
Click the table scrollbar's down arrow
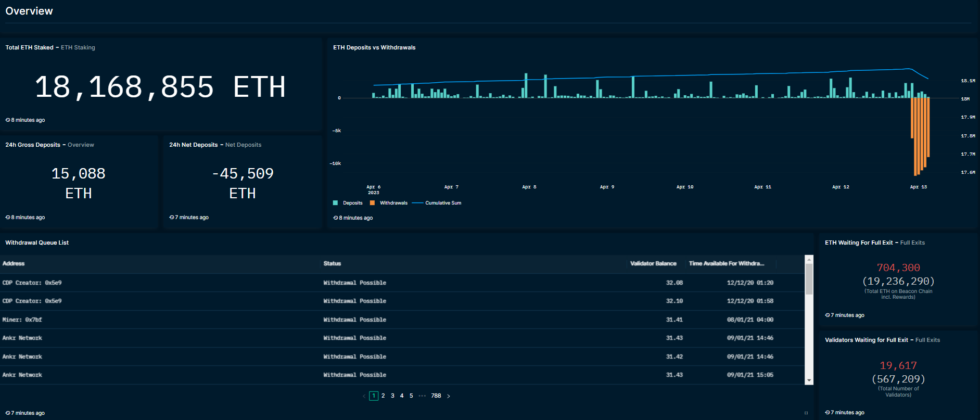coord(809,380)
